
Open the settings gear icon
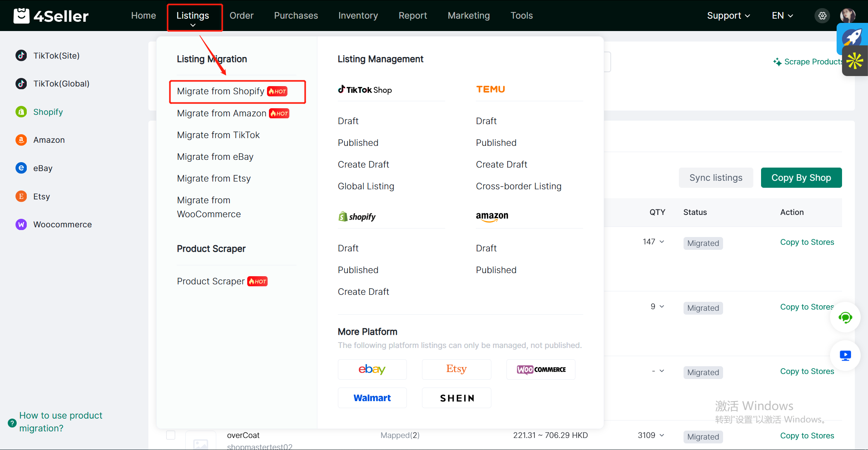[x=822, y=16]
